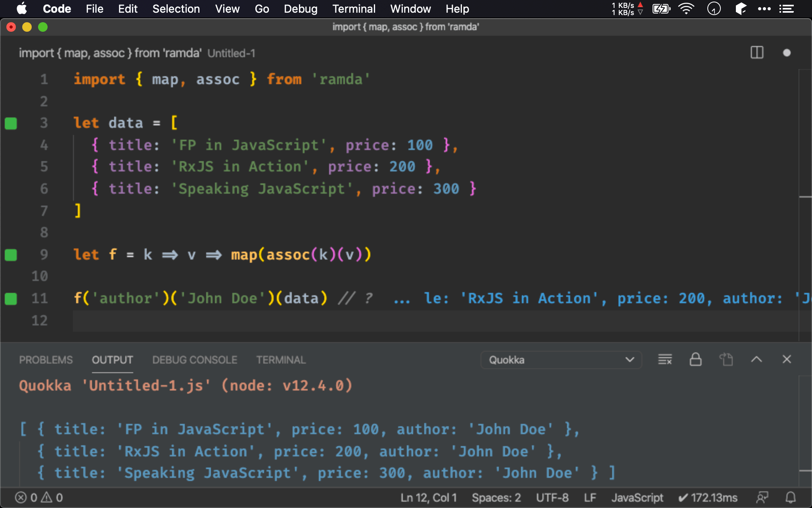Open the Selection menu
This screenshot has width=812, height=508.
coord(176,9)
